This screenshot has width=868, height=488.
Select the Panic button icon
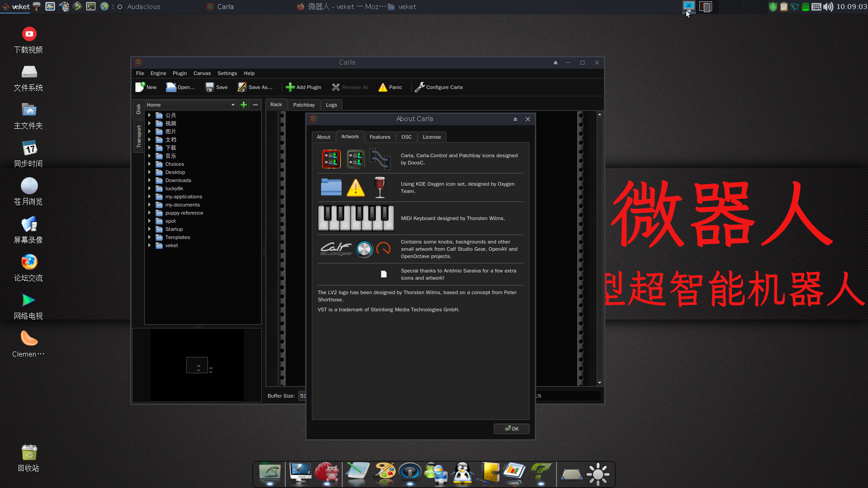382,86
